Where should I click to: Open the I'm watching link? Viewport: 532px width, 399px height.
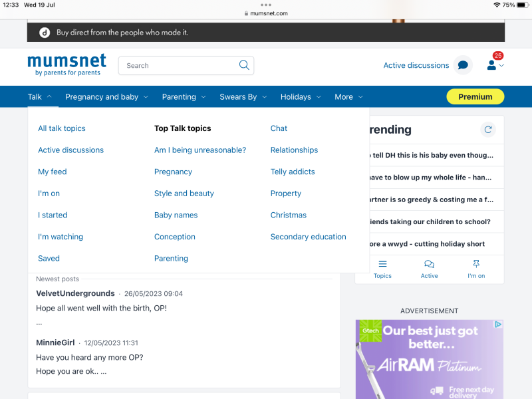pos(61,237)
